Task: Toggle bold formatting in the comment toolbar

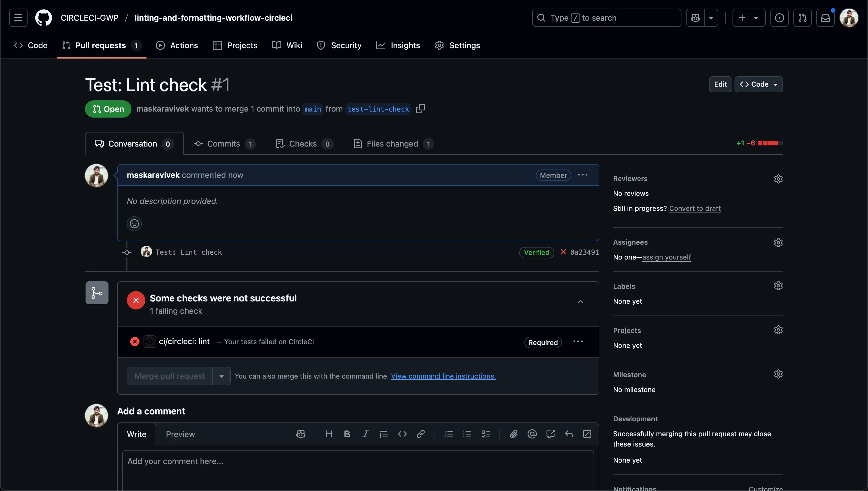Action: point(347,434)
